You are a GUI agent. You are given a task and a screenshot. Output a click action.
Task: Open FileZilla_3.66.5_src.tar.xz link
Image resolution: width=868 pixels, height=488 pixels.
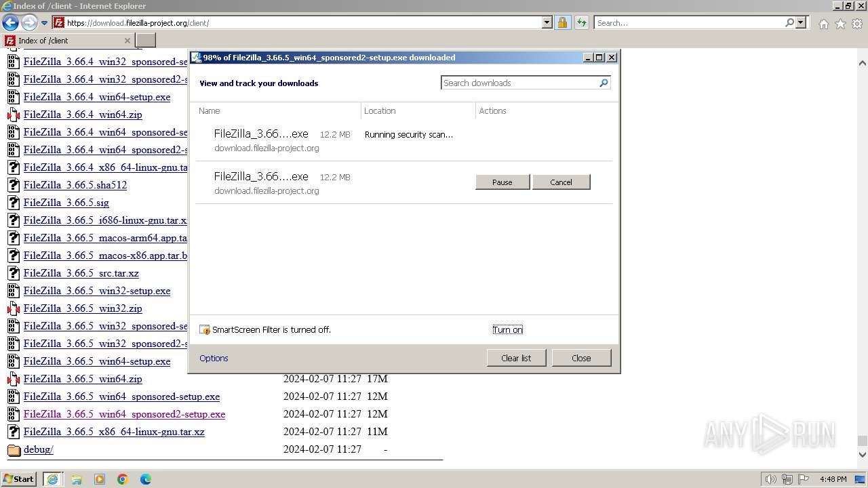(x=81, y=273)
